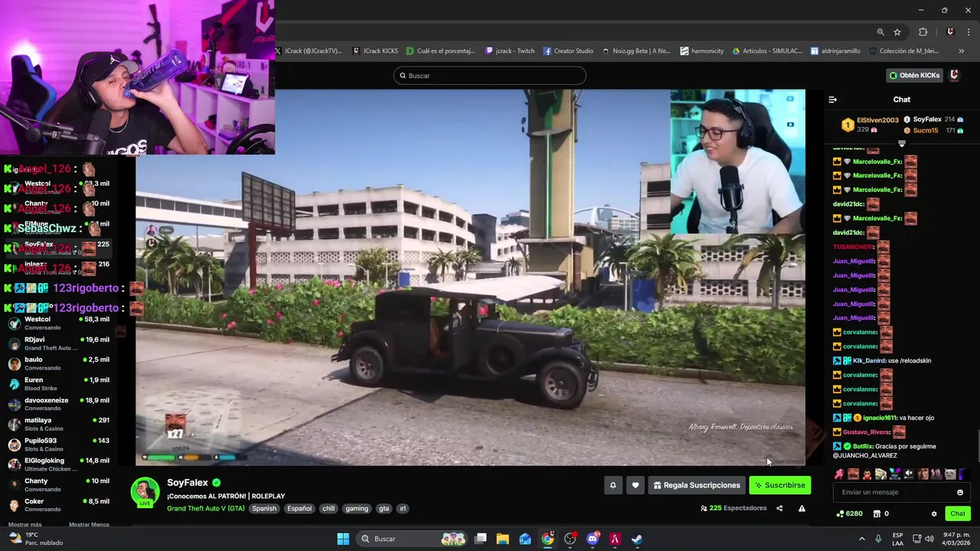The width and height of the screenshot is (980, 551).
Task: Click Regala Suscripciones button
Action: (696, 485)
